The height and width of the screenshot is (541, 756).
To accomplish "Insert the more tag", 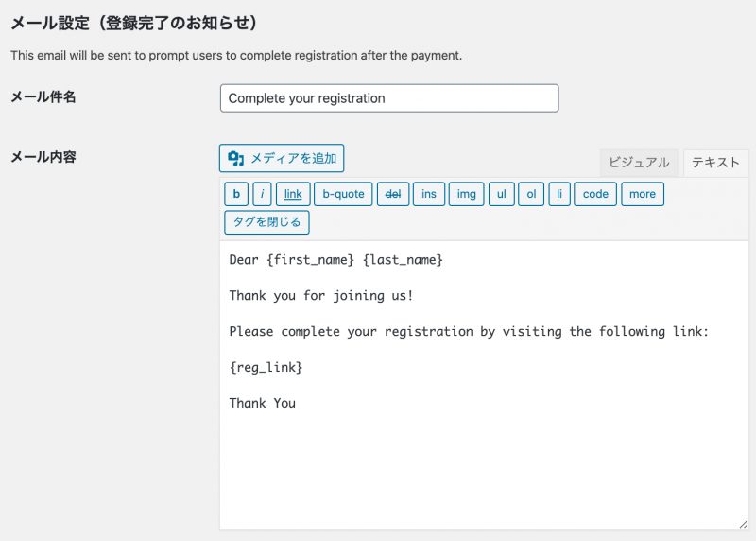I will click(x=642, y=194).
